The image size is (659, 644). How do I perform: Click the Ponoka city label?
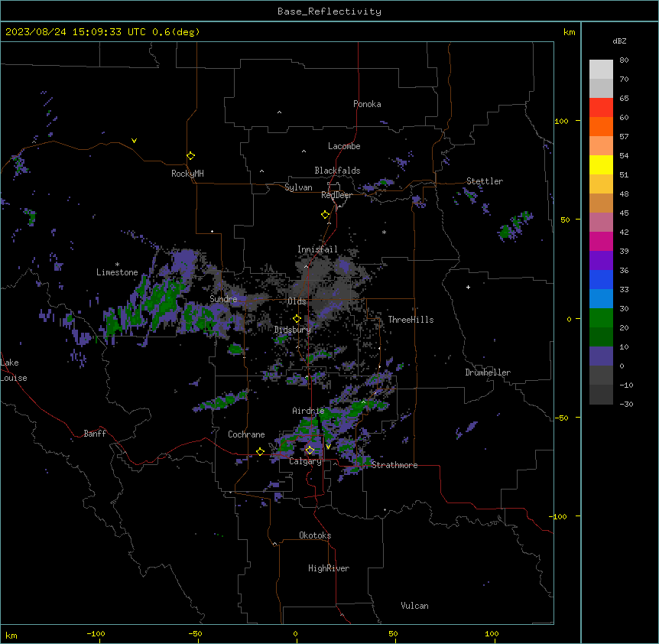coord(367,104)
